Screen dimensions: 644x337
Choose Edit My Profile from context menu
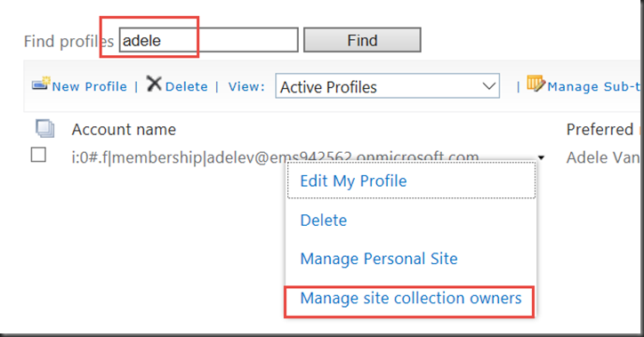point(412,181)
